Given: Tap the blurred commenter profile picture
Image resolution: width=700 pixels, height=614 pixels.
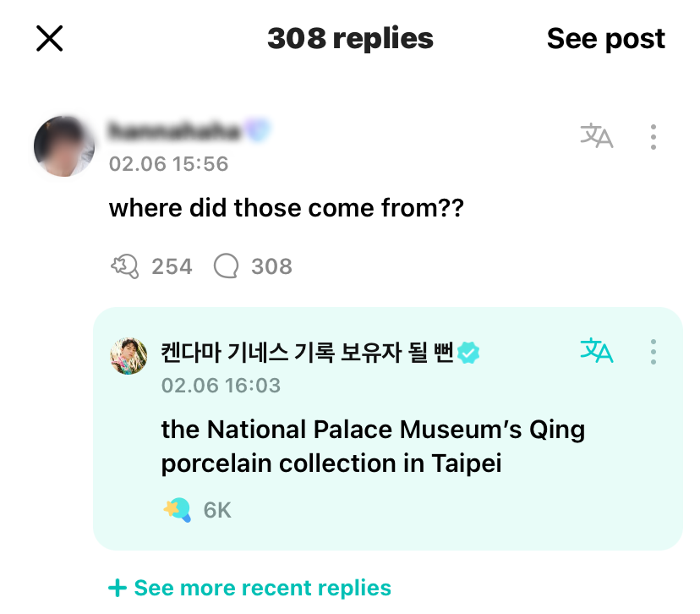Looking at the screenshot, I should point(64,146).
